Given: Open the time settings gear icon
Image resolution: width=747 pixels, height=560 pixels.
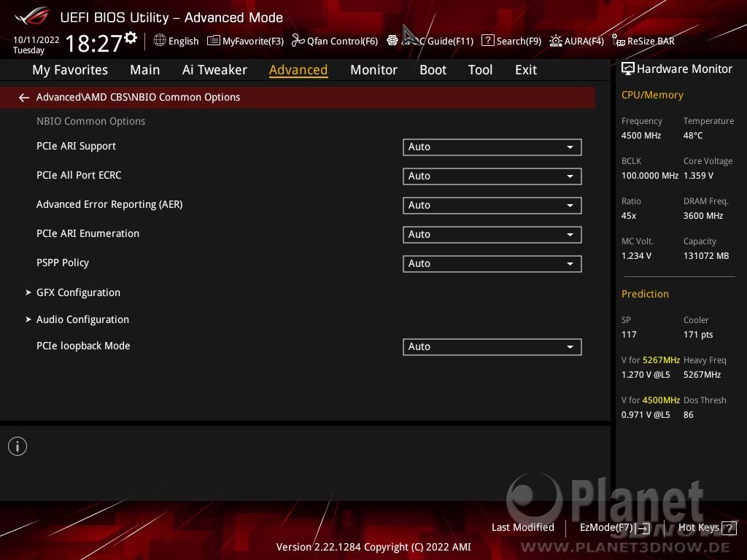Looking at the screenshot, I should 131,38.
